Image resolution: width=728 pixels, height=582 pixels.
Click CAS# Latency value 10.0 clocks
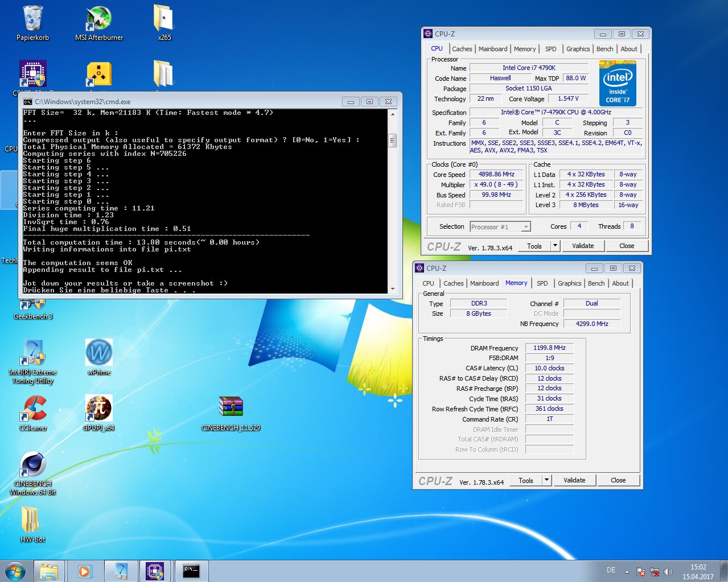pos(549,368)
